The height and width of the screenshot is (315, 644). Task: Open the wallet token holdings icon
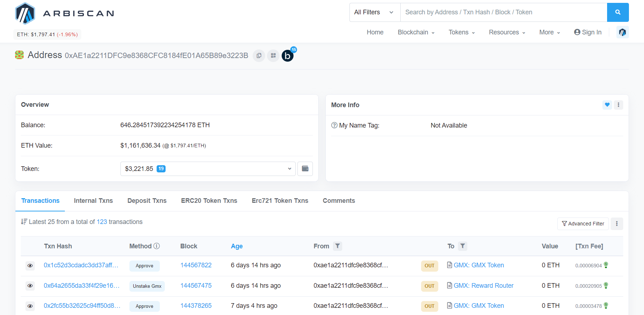click(305, 169)
